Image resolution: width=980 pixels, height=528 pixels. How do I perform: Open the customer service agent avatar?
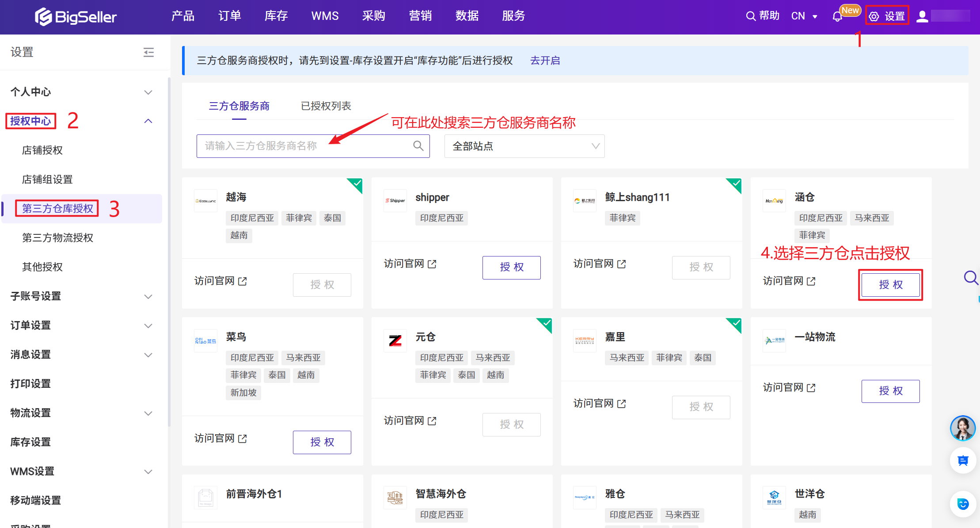pos(963,428)
